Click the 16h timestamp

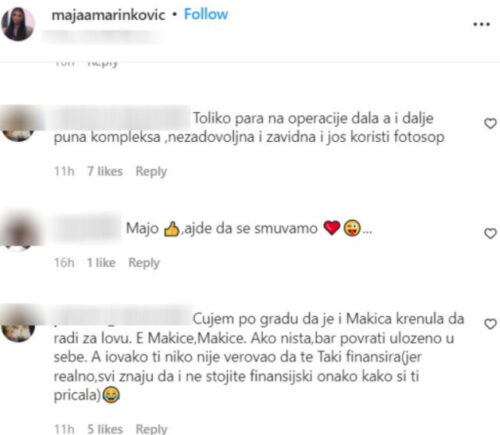pyautogui.click(x=64, y=263)
